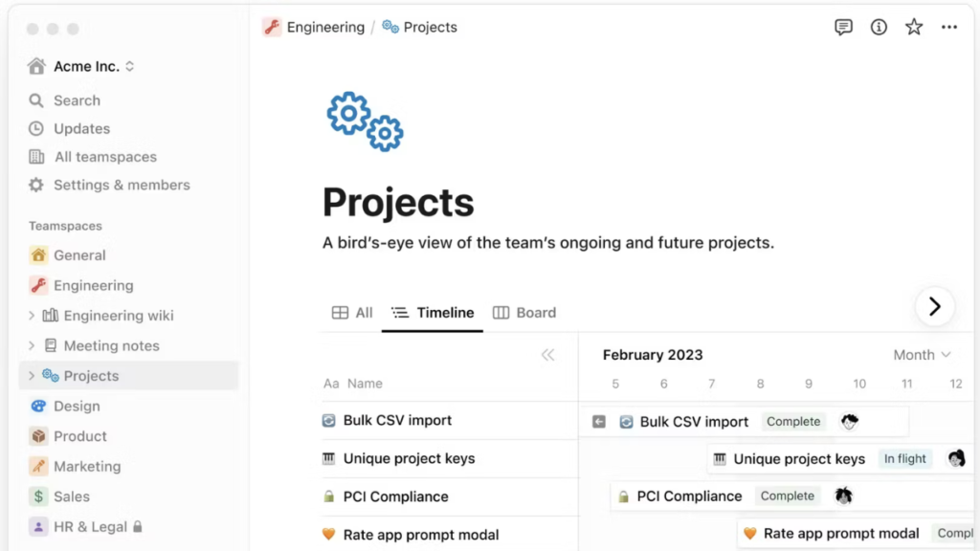980x551 pixels.
Task: Open the Engineering teamspace
Action: pyautogui.click(x=92, y=285)
